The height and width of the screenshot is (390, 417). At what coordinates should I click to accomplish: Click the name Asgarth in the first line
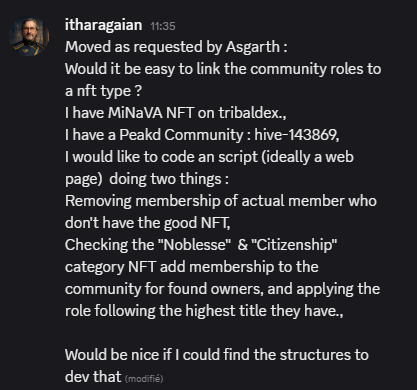point(253,47)
